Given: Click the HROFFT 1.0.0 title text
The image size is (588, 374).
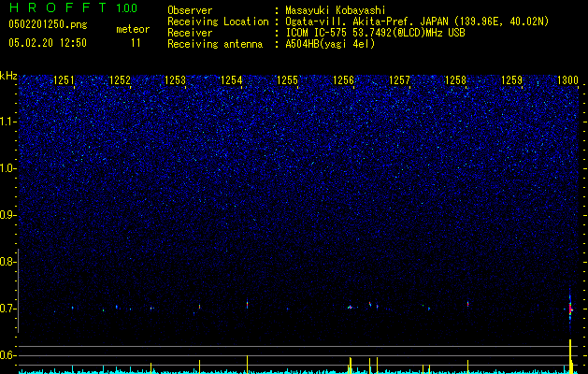Looking at the screenshot, I should coord(74,7).
